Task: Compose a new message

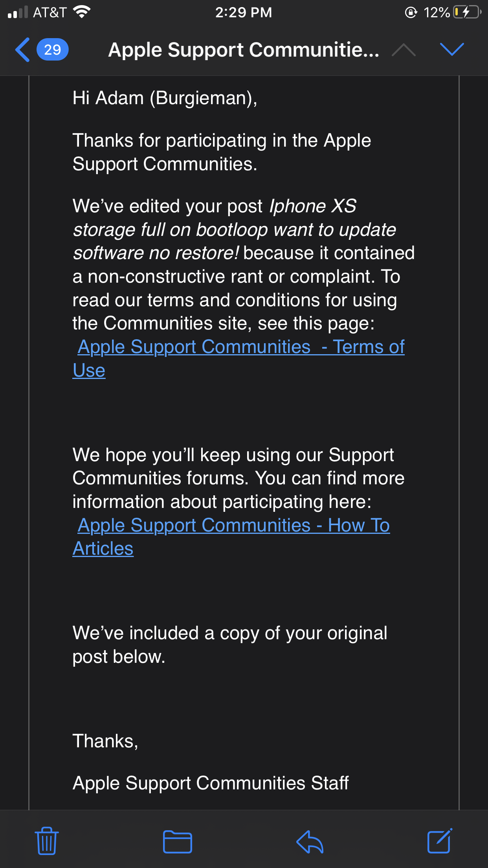Action: click(x=439, y=841)
